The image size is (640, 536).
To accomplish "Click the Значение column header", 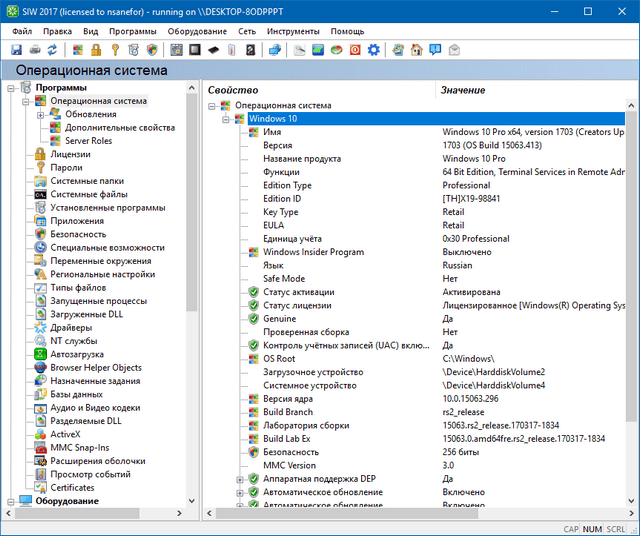I will [x=463, y=91].
